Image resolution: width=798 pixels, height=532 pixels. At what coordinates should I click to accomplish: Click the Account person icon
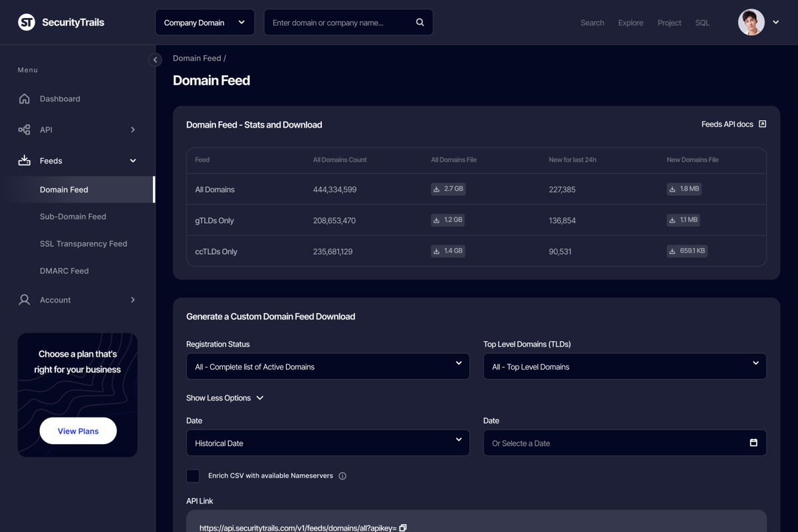(x=25, y=300)
